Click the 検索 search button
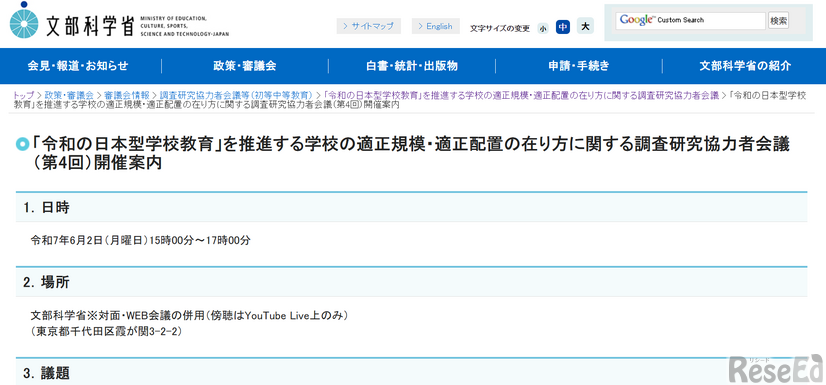 [779, 21]
